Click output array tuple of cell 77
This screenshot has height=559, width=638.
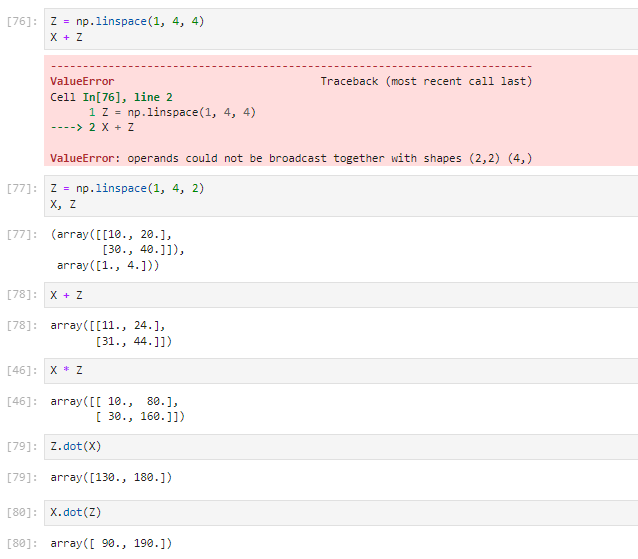[117, 250]
